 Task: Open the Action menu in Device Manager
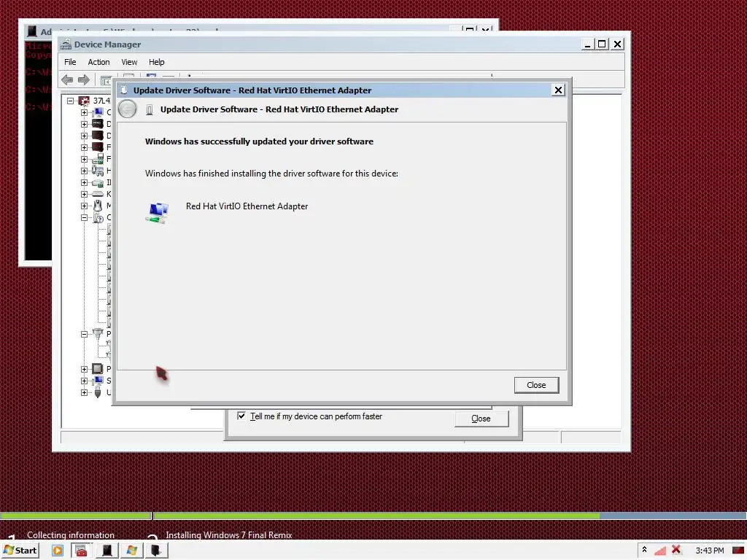click(x=98, y=62)
